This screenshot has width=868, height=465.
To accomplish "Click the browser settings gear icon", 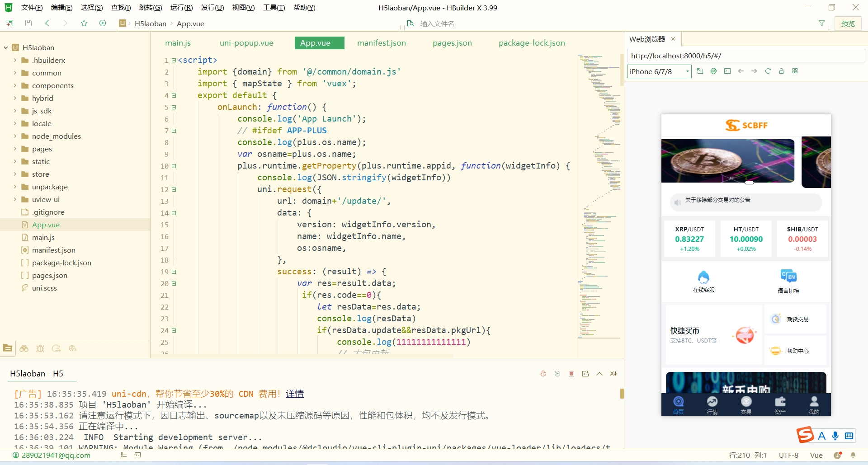I will pyautogui.click(x=714, y=71).
